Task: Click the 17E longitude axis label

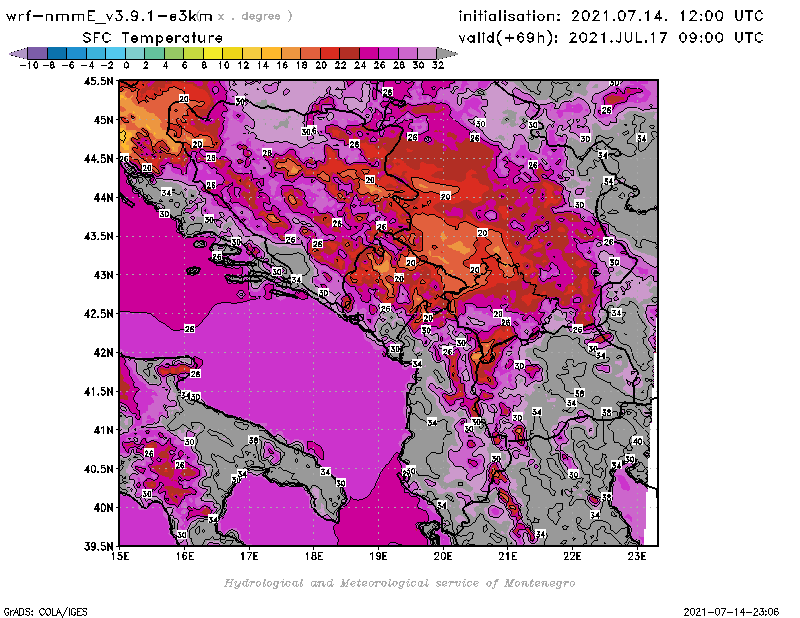Action: pos(249,556)
